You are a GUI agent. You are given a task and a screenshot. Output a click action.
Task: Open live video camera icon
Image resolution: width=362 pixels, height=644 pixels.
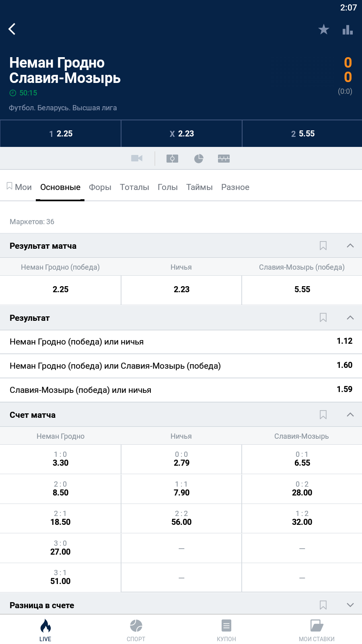point(137,158)
